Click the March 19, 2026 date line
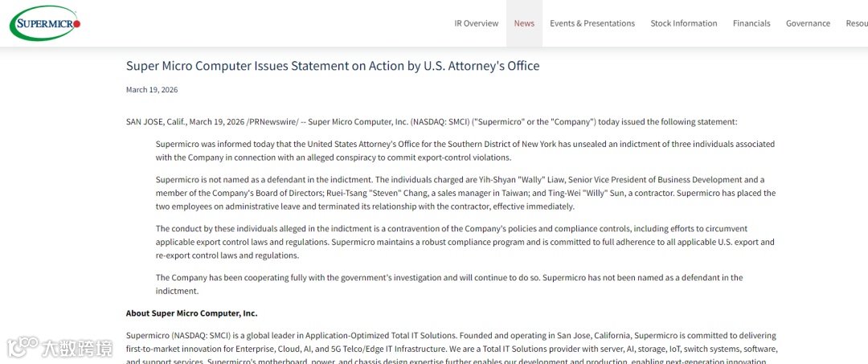Screen dimensions: 868x364 pos(152,90)
